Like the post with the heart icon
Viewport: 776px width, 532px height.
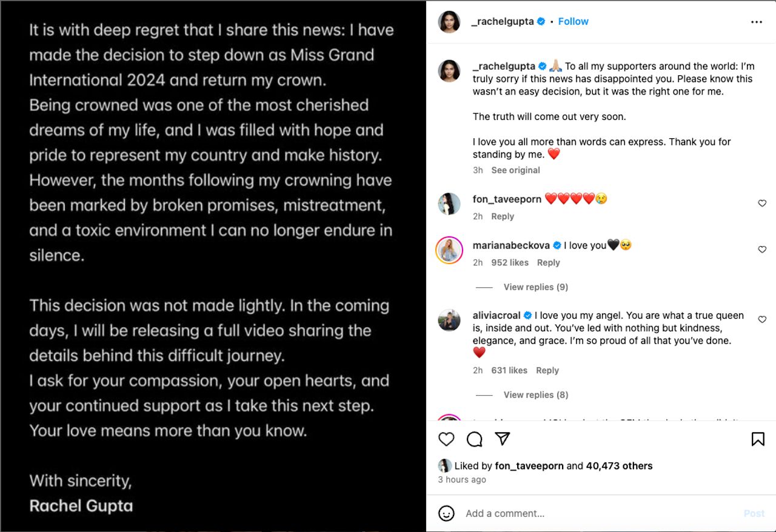446,439
